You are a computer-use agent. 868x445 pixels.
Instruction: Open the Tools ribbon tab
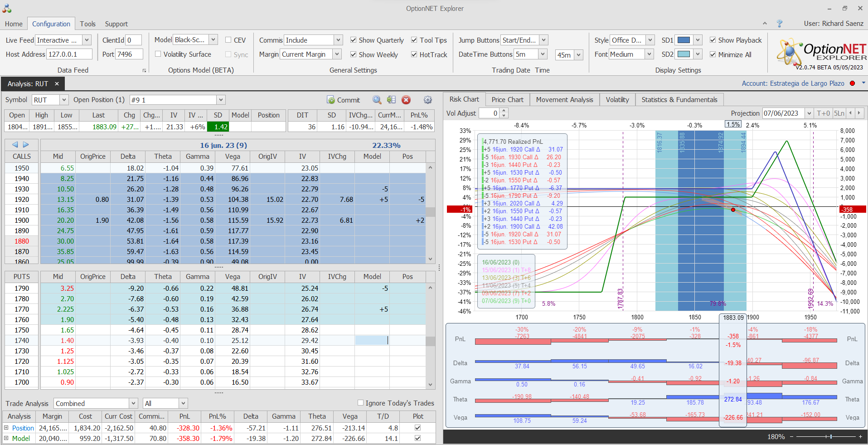87,24
